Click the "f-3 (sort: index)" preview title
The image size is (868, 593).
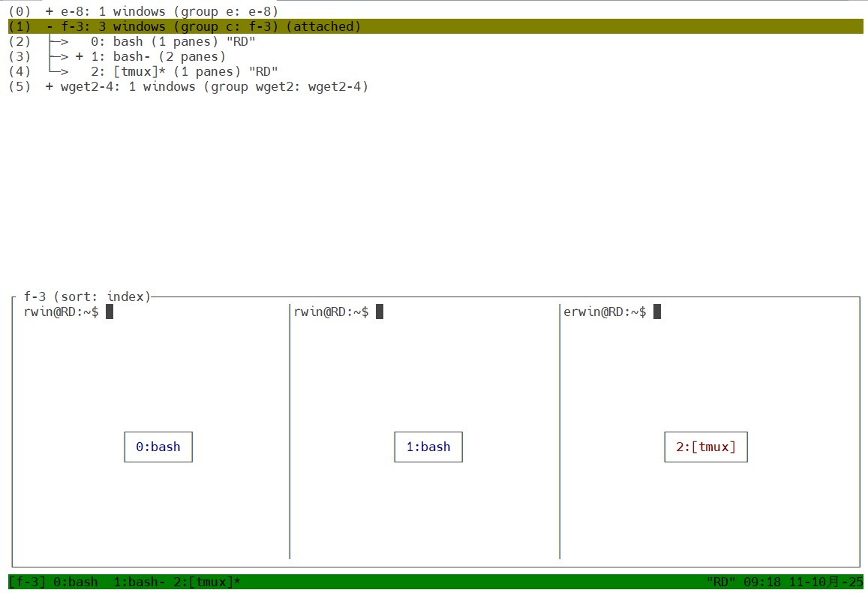coord(87,296)
